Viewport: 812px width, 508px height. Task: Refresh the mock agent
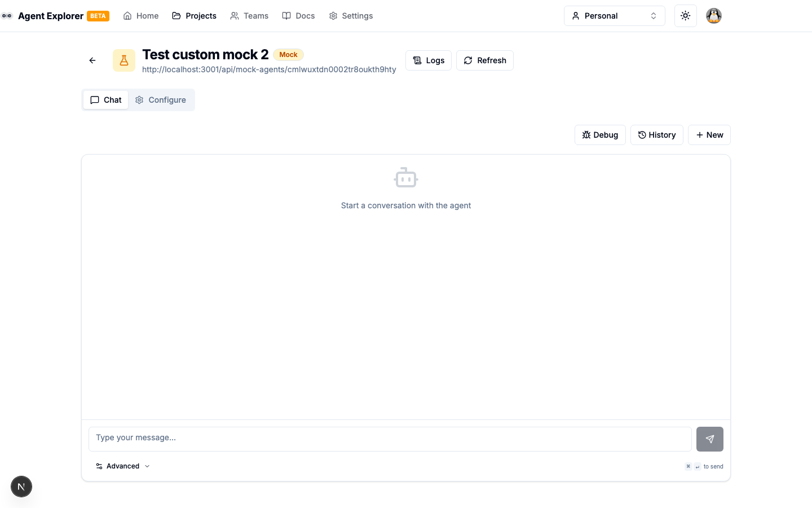[485, 60]
